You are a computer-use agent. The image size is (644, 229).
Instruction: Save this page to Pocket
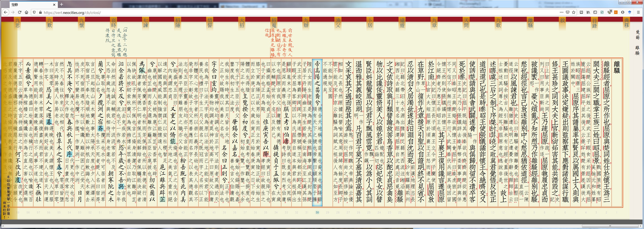[x=567, y=12]
